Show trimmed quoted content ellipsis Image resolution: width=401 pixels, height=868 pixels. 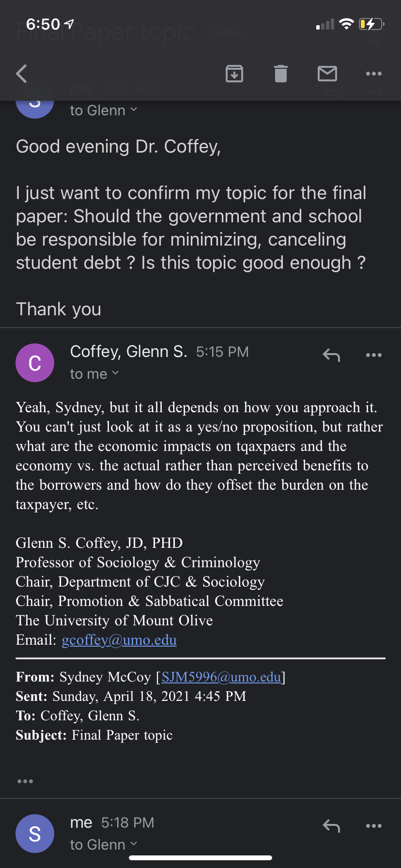[25, 781]
